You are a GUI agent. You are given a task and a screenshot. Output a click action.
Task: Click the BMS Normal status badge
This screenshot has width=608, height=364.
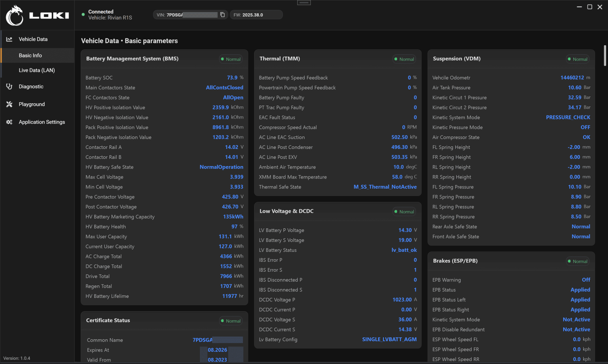point(231,59)
